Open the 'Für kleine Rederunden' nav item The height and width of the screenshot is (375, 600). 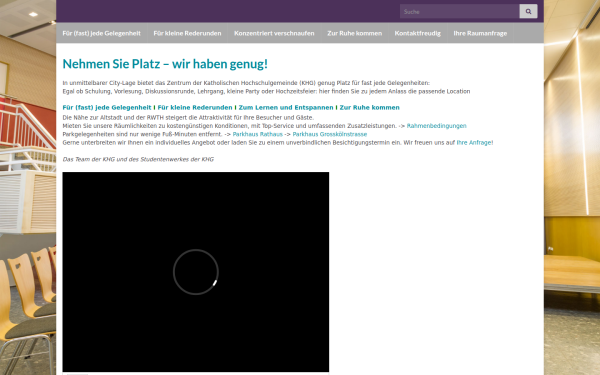[x=188, y=33]
